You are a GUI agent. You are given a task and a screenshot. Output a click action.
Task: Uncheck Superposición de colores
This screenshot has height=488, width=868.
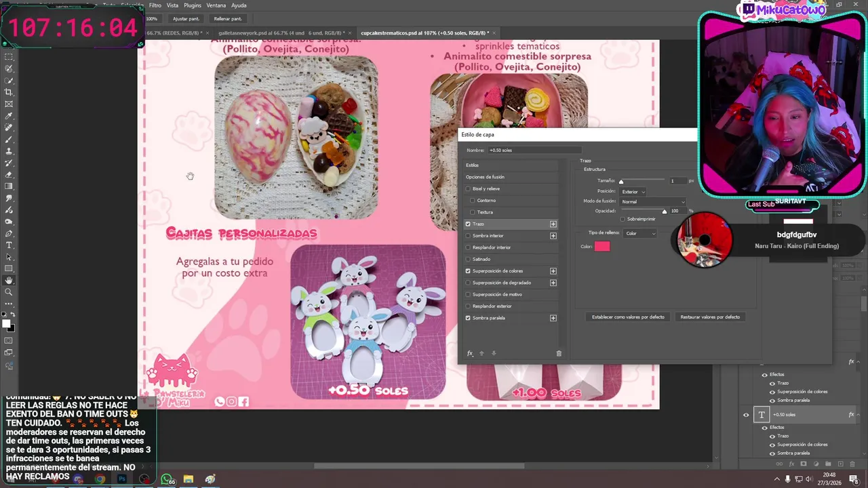(468, 271)
